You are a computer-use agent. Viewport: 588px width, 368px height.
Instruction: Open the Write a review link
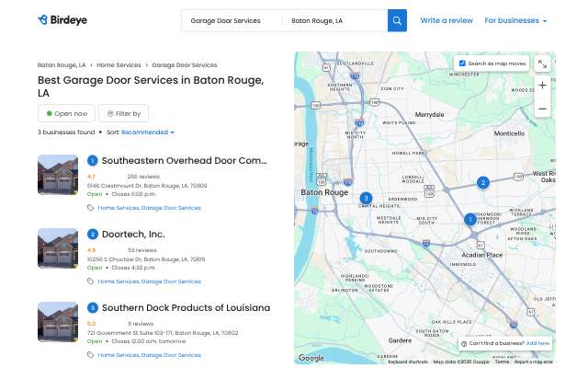pyautogui.click(x=447, y=20)
